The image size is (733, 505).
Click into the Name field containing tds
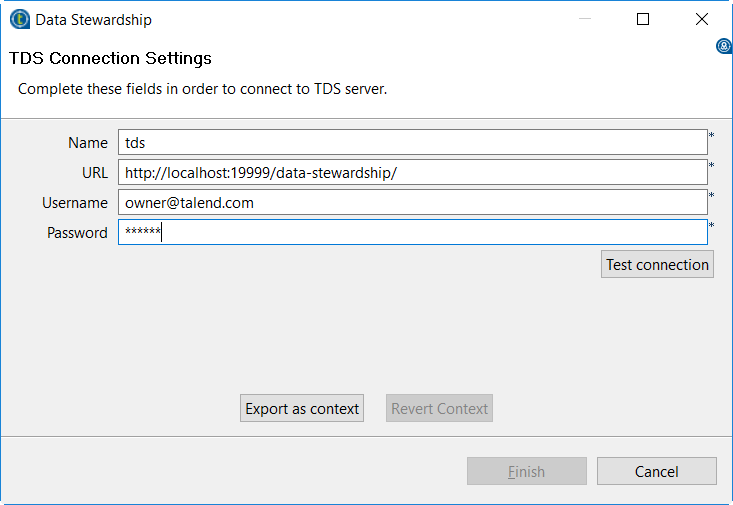tap(412, 143)
